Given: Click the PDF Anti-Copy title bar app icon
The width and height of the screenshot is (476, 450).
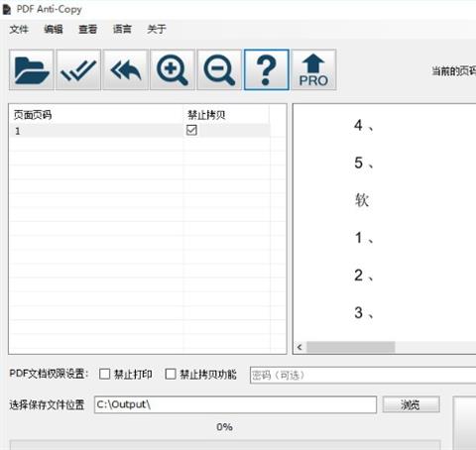Looking at the screenshot, I should point(7,9).
